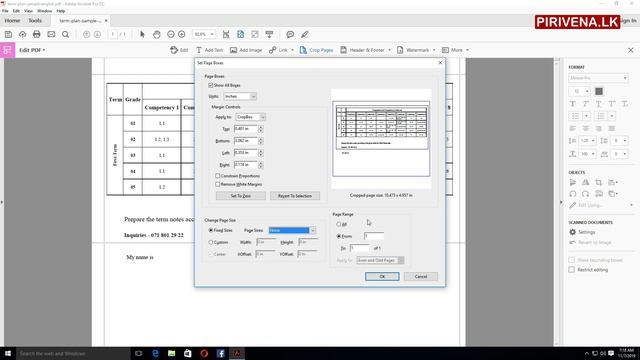Click the Revert To Selection button
The width and height of the screenshot is (640, 360).
pos(295,196)
